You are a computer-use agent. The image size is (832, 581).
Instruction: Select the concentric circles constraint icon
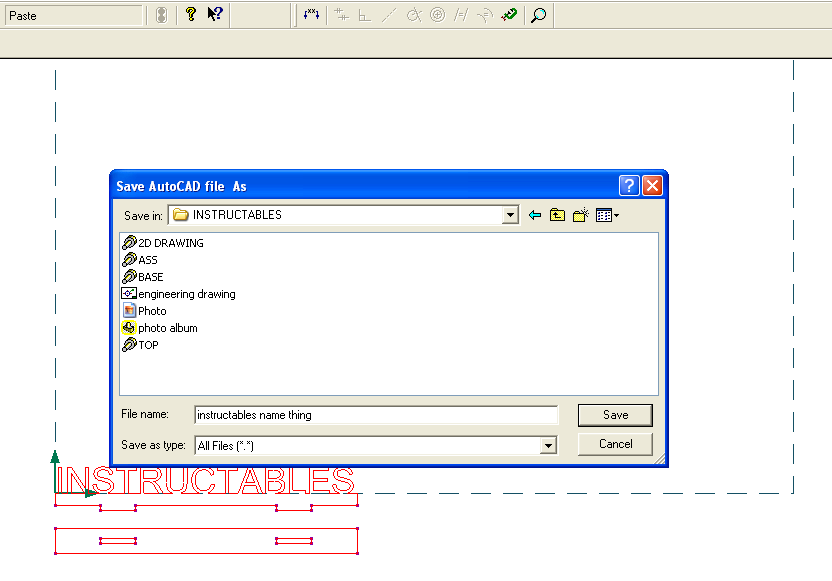(x=437, y=15)
